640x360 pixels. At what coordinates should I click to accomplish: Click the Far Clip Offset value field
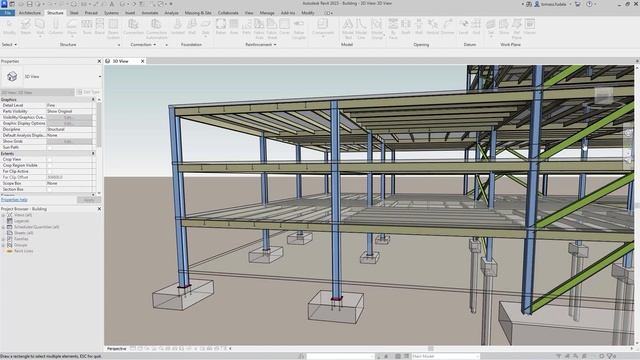point(69,178)
